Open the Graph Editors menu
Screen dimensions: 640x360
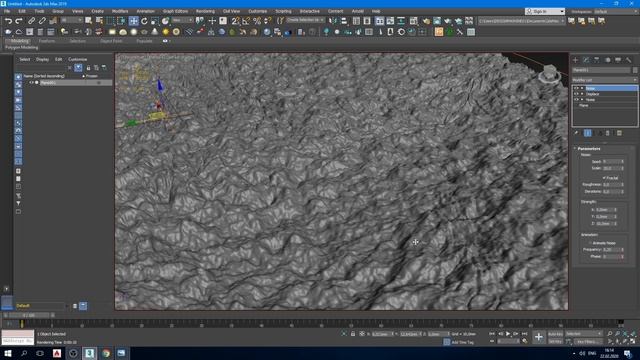(x=176, y=11)
